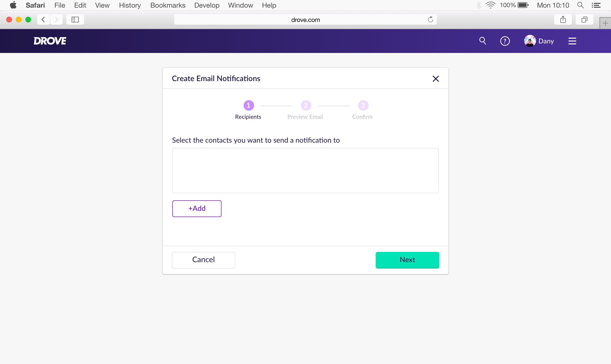This screenshot has width=611, height=364.
Task: Open the Safari menu
Action: (x=35, y=5)
